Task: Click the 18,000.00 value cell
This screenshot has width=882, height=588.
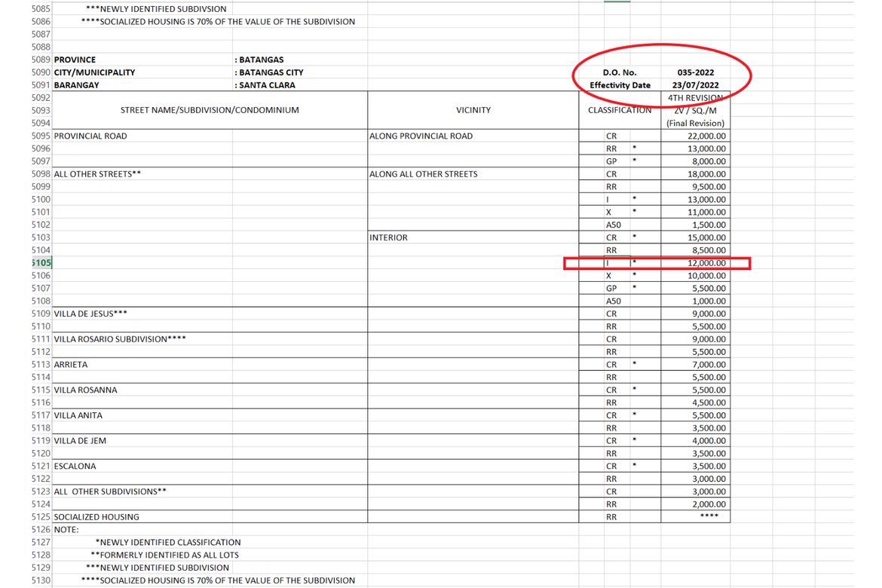Action: click(706, 174)
